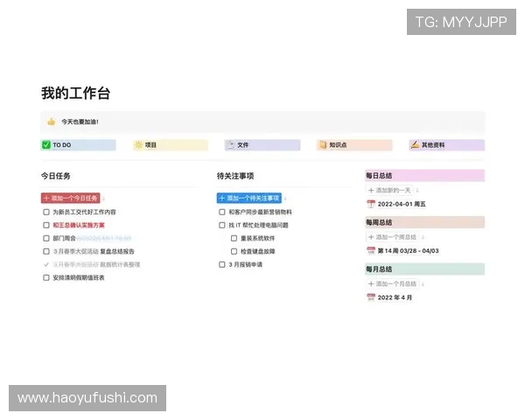This screenshot has width=525, height=420.
Task: Click the calendar icon next to 2022 年 4 月
Action: (x=371, y=297)
